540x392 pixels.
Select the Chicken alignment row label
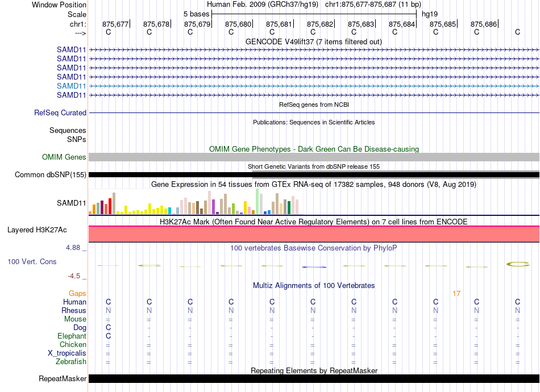pyautogui.click(x=73, y=344)
